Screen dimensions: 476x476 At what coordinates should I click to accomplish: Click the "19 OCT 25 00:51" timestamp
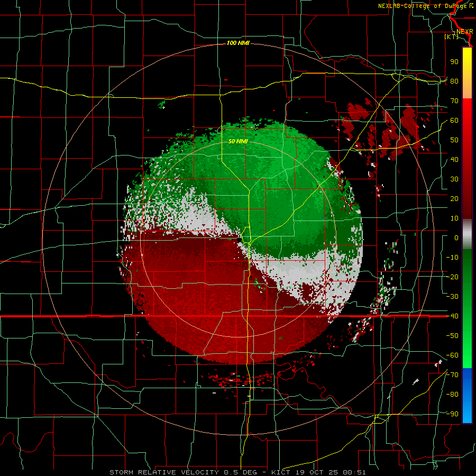pyautogui.click(x=330, y=472)
